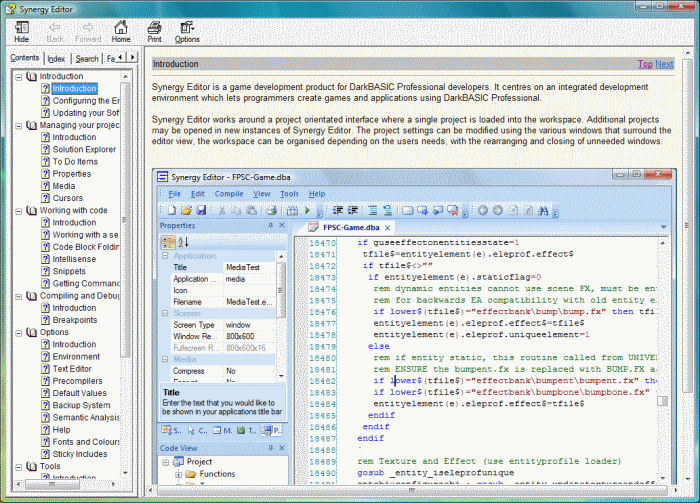Select the P.. properties tab at panel bottom

click(x=272, y=430)
